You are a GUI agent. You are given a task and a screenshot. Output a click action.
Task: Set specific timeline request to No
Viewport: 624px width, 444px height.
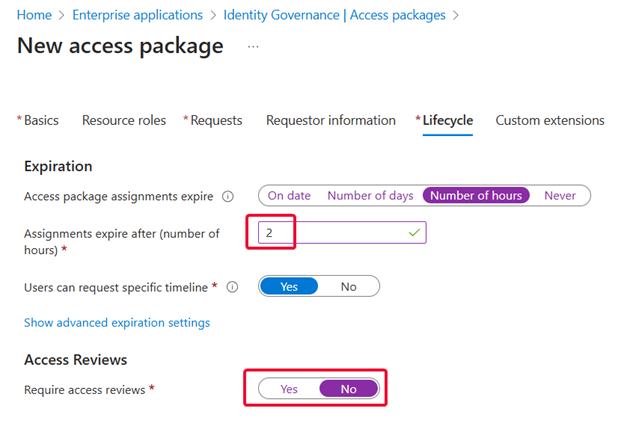[x=349, y=286]
